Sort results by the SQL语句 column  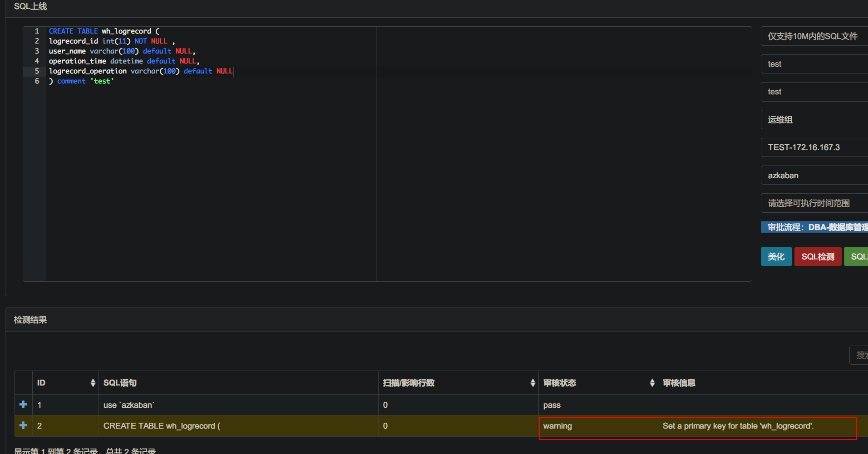pos(120,382)
